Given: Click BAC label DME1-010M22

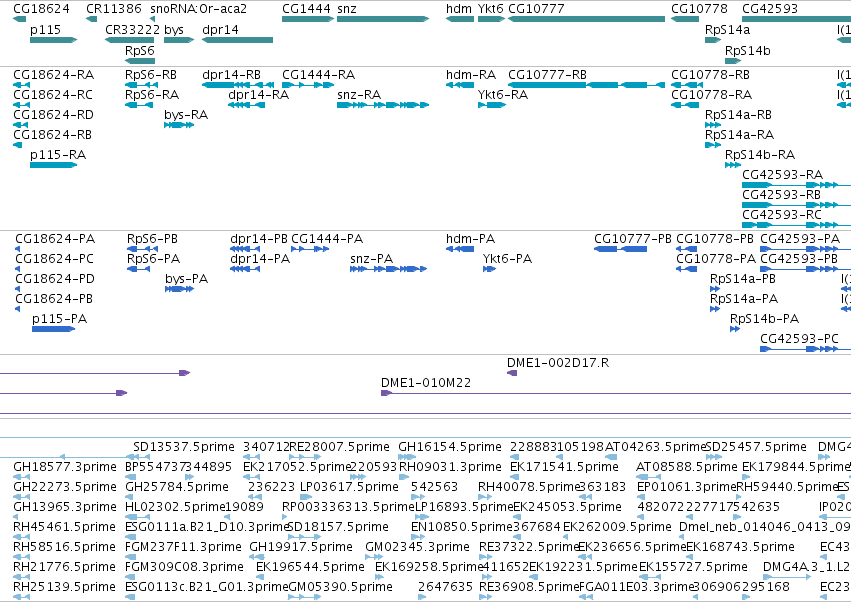Looking at the screenshot, I should (x=426, y=383).
